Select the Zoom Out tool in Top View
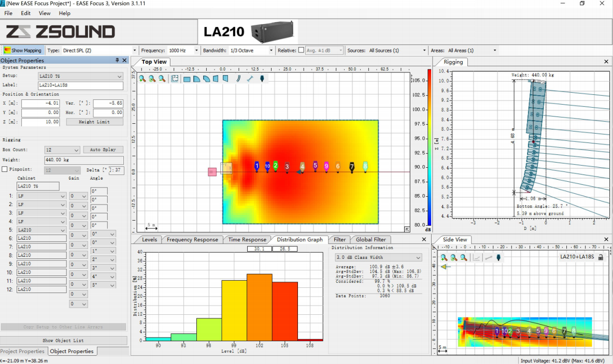Image resolution: width=613 pixels, height=364 pixels. 161,78
